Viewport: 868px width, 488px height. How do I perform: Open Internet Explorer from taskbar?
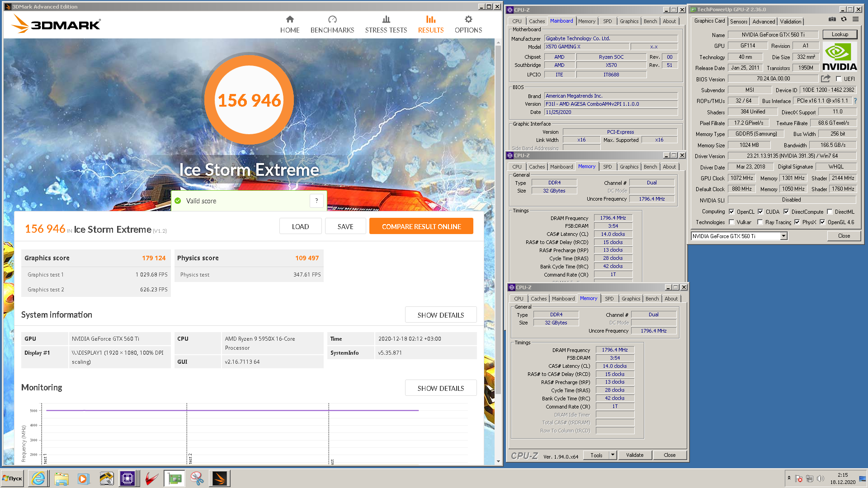(38, 479)
